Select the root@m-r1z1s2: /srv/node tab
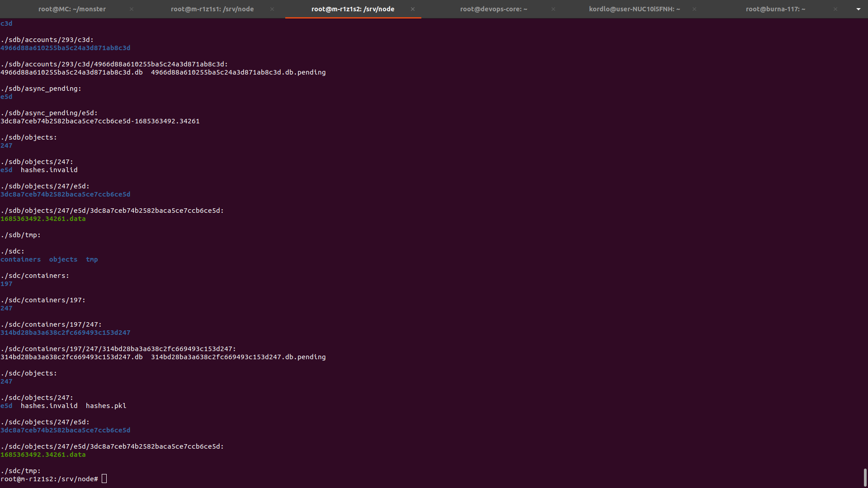This screenshot has width=868, height=488. [x=353, y=9]
